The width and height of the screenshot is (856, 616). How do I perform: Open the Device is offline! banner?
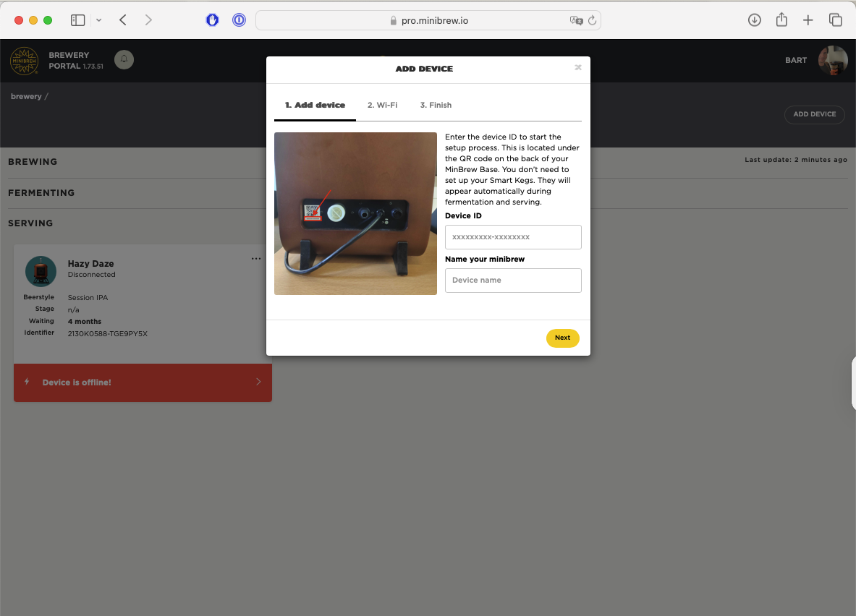coord(143,382)
